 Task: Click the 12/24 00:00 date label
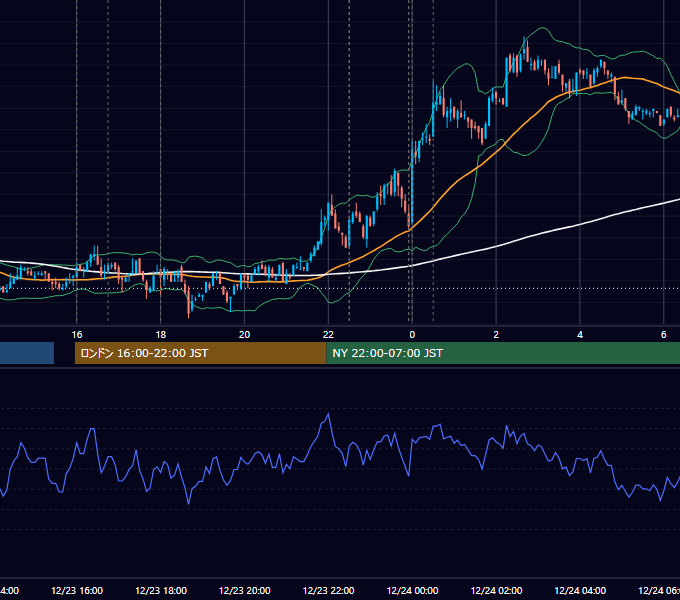(x=412, y=590)
